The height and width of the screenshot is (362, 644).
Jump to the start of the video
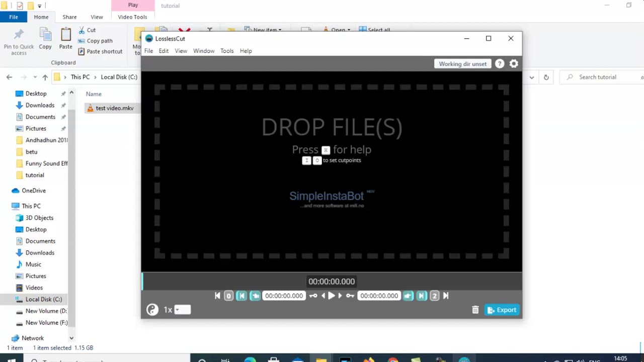[217, 296]
